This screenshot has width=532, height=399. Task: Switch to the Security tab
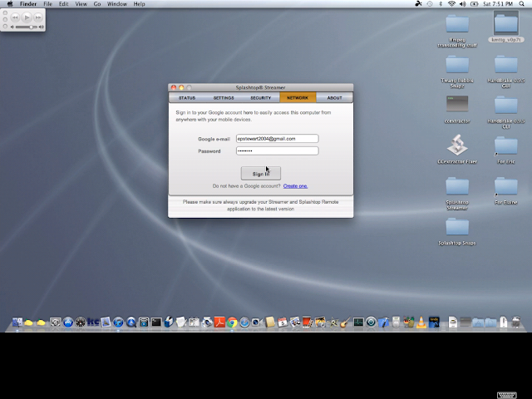pos(260,98)
